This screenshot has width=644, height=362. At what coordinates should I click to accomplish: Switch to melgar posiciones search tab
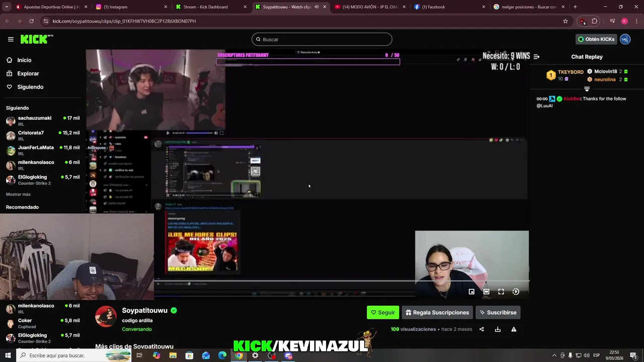tap(529, 7)
